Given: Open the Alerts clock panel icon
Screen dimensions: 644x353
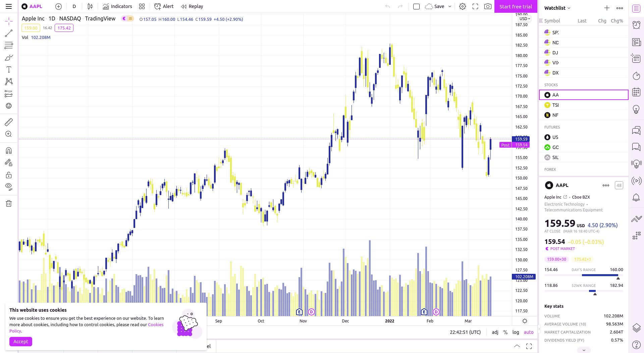Looking at the screenshot, I should (x=636, y=25).
